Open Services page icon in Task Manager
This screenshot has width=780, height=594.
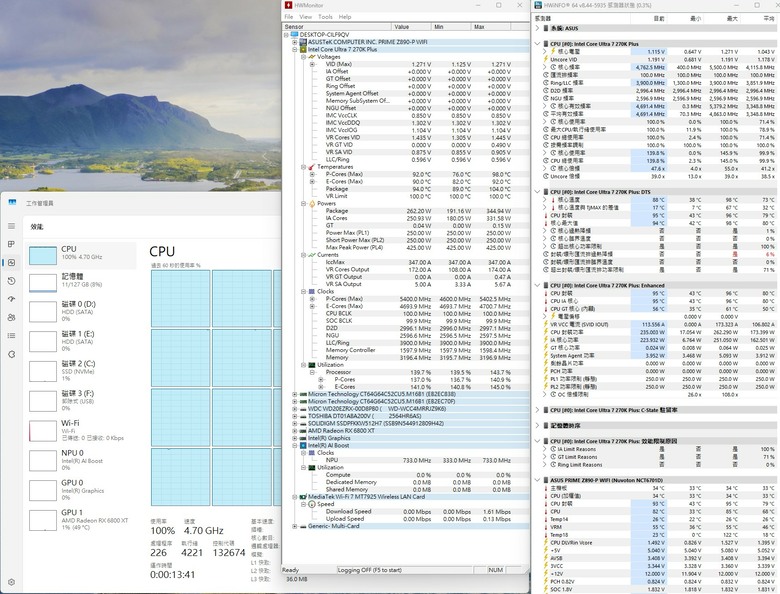pyautogui.click(x=11, y=354)
